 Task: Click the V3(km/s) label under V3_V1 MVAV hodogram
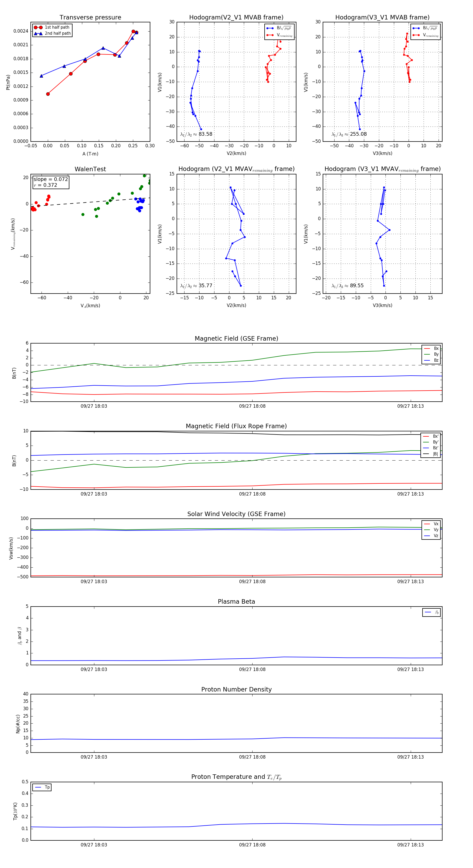(x=382, y=305)
